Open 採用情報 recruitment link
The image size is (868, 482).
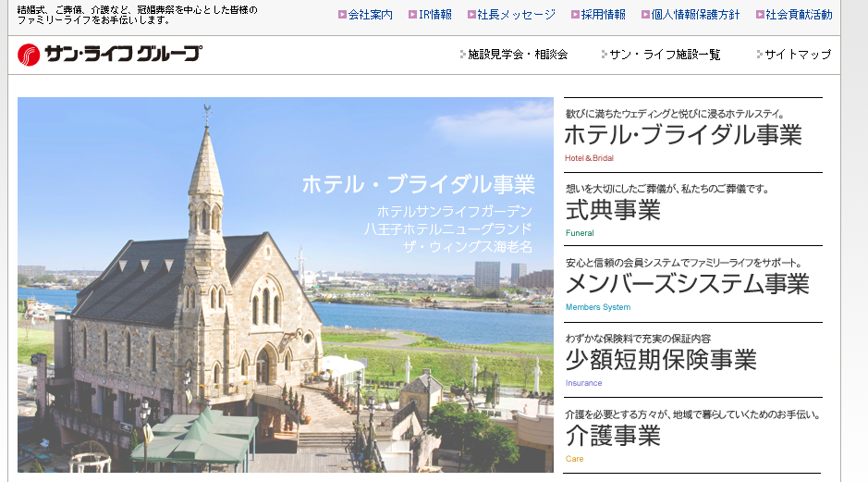click(x=604, y=15)
